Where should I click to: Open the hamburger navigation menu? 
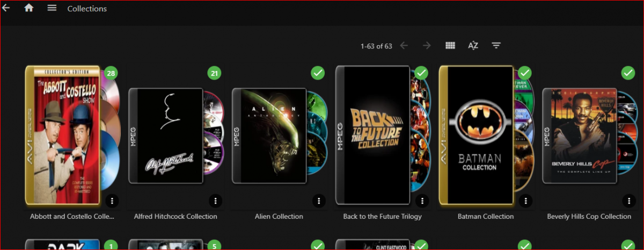pyautogui.click(x=52, y=8)
